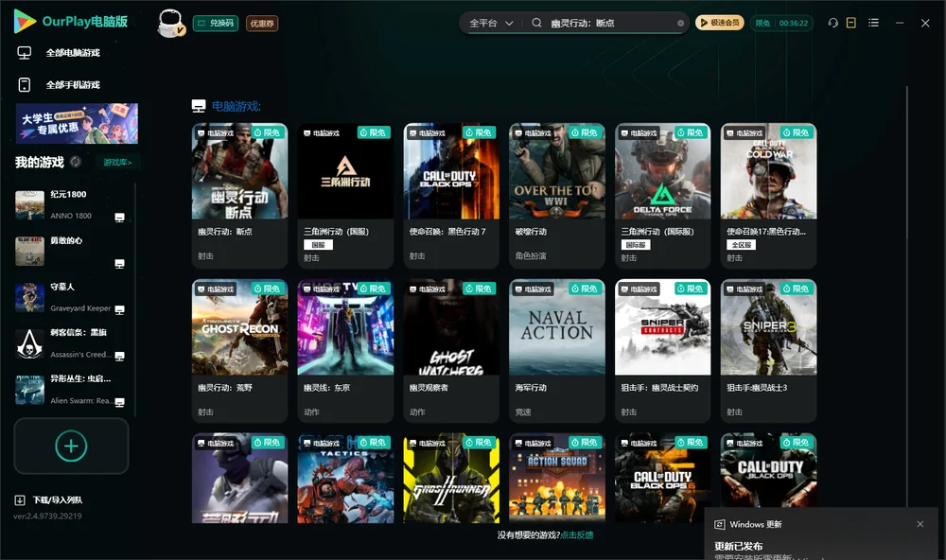Refresh the 我的游戏 list
The image size is (946, 560).
(76, 162)
